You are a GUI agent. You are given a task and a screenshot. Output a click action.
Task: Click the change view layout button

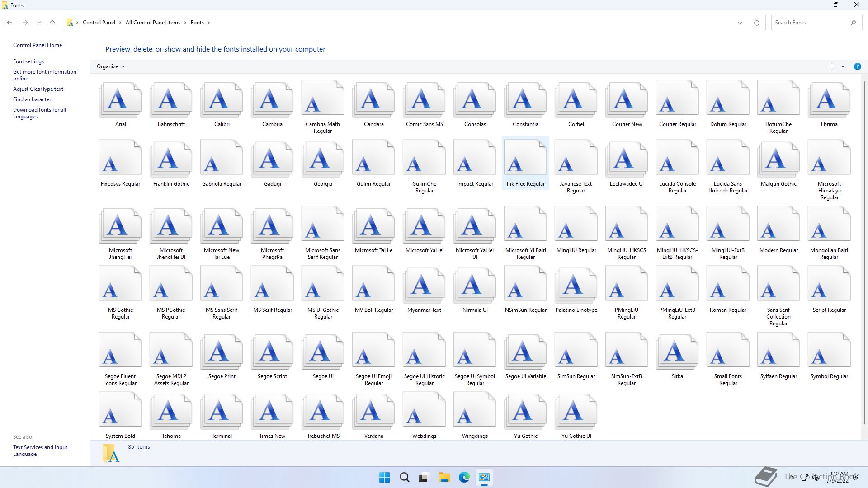click(832, 66)
